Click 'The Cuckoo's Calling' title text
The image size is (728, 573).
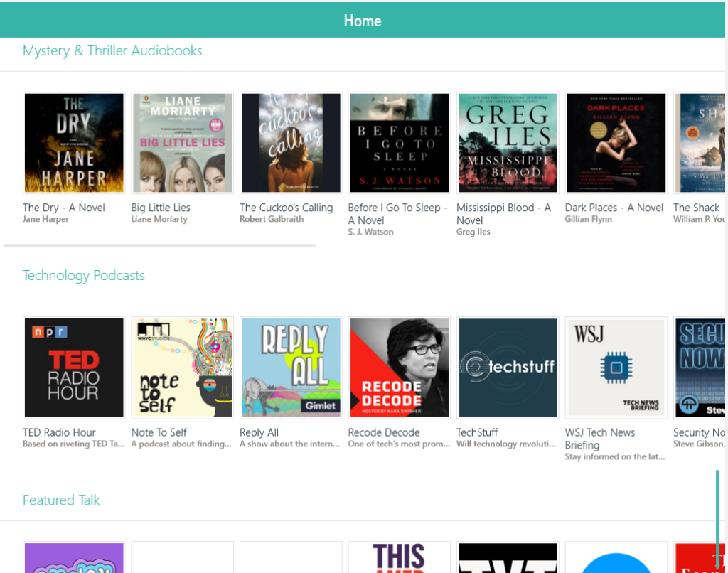[x=287, y=208]
